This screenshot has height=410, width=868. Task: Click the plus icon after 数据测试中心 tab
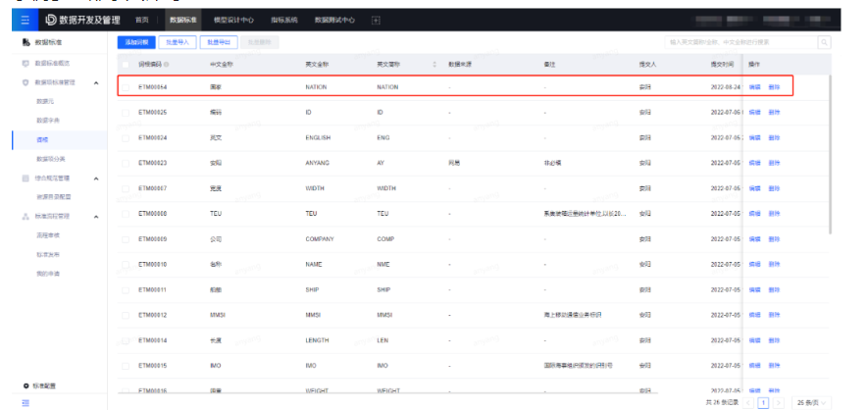pos(376,20)
